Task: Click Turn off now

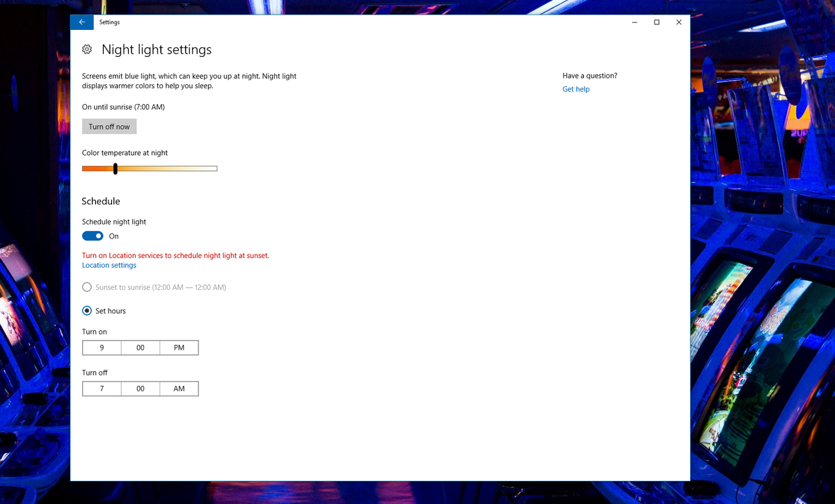Action: (x=109, y=126)
